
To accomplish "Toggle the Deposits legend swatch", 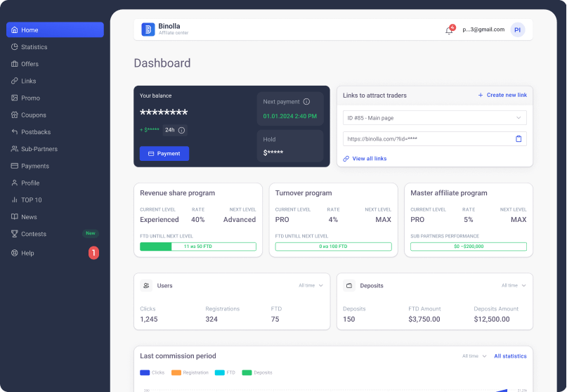I will pyautogui.click(x=247, y=372).
